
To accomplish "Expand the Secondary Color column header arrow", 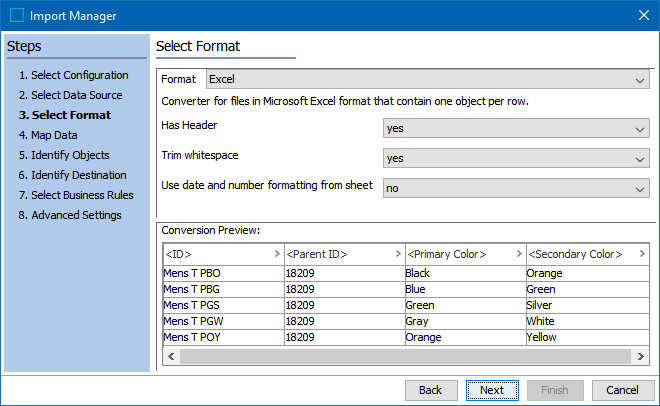I will click(x=642, y=254).
